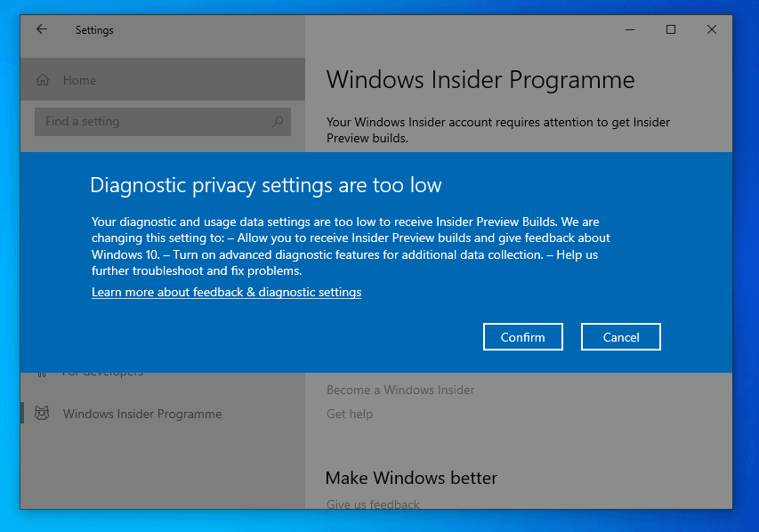Click Give us feedback
The height and width of the screenshot is (532, 759).
(373, 504)
